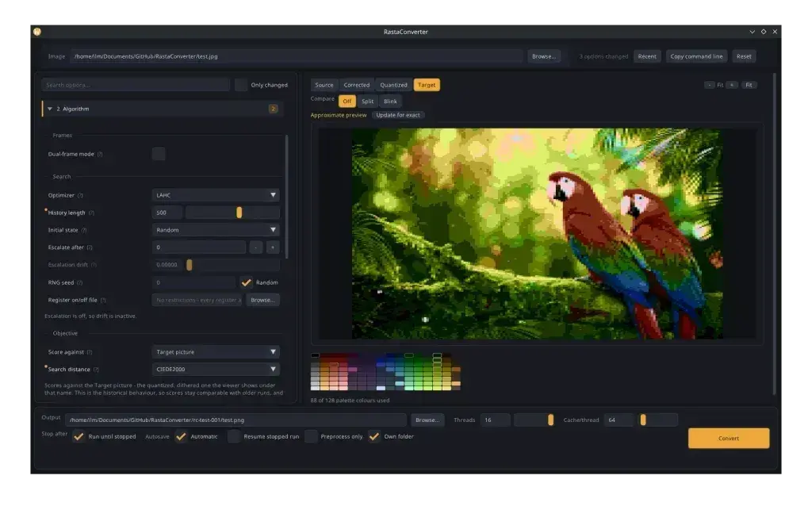Decrease Escalate after with minus stepper
Viewport: 812px width, 510px height.
click(x=256, y=247)
